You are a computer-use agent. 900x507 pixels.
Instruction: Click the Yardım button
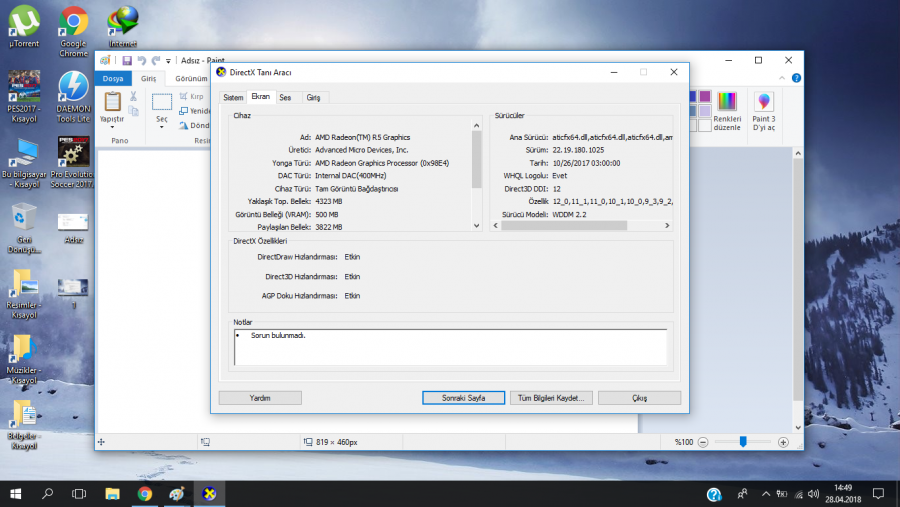(x=260, y=398)
